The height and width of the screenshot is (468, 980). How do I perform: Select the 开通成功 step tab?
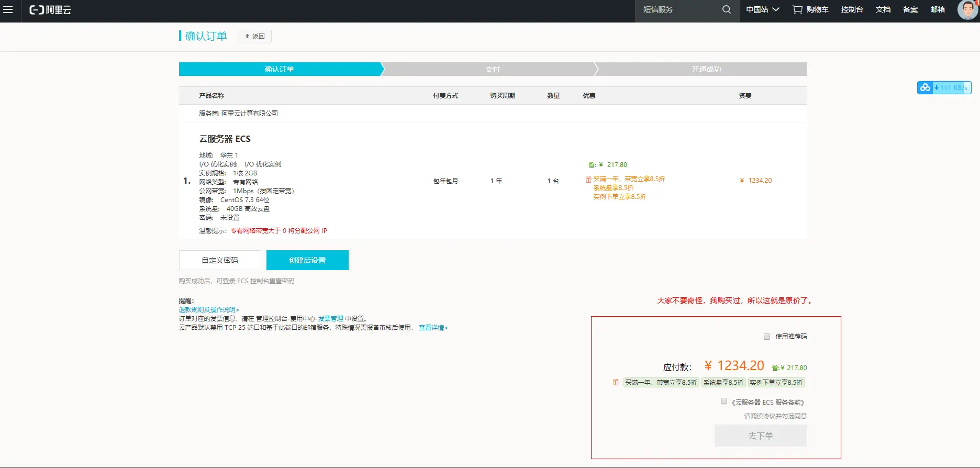tap(706, 69)
